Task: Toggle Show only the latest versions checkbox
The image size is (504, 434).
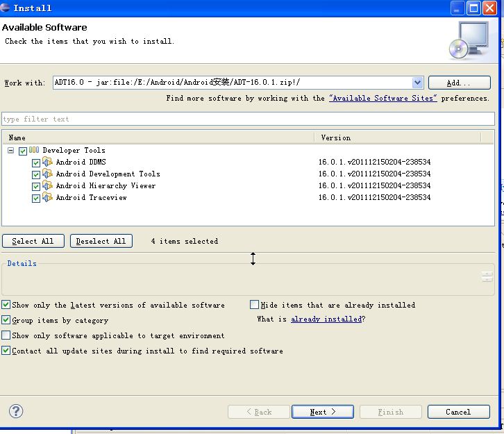Action: (6, 304)
